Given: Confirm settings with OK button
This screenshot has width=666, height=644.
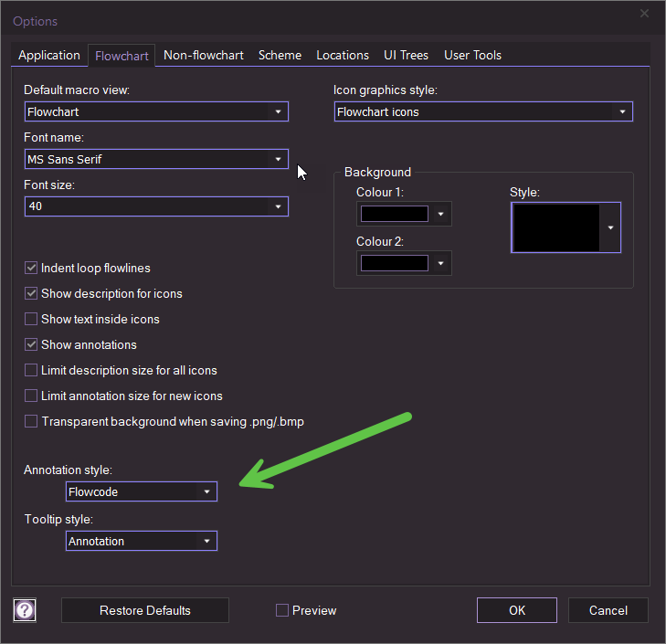Looking at the screenshot, I should pos(517,610).
